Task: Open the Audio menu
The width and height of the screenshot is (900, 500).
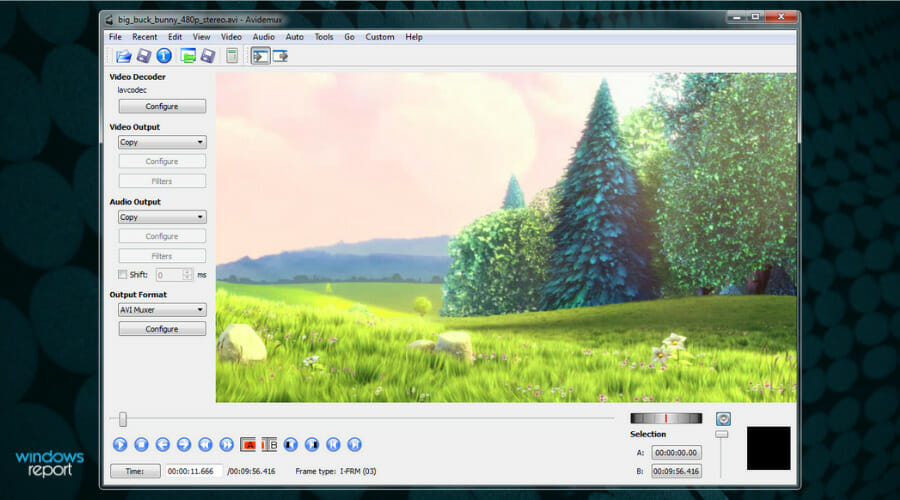Action: tap(263, 37)
